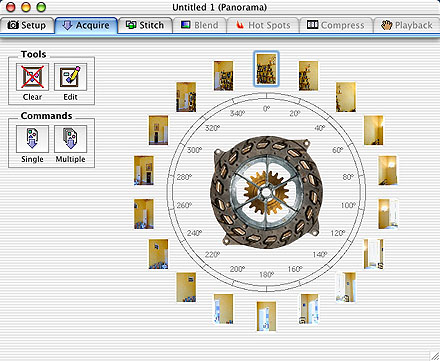The image size is (440, 361).
Task: Select the image thumbnail at 180°
Action: [266, 316]
